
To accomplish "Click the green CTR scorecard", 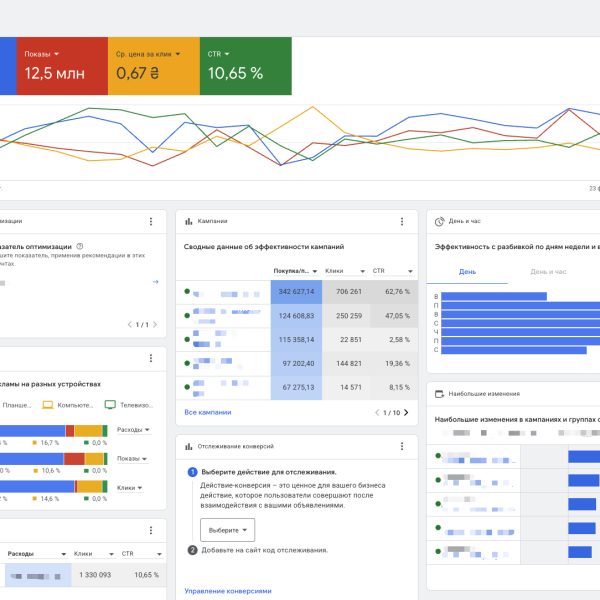I will 245,65.
